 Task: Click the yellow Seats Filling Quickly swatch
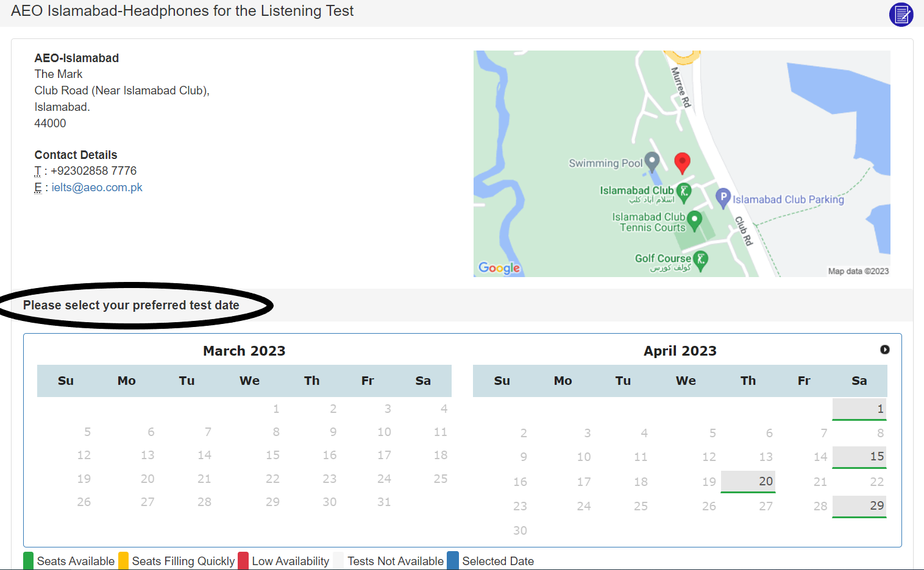(123, 561)
